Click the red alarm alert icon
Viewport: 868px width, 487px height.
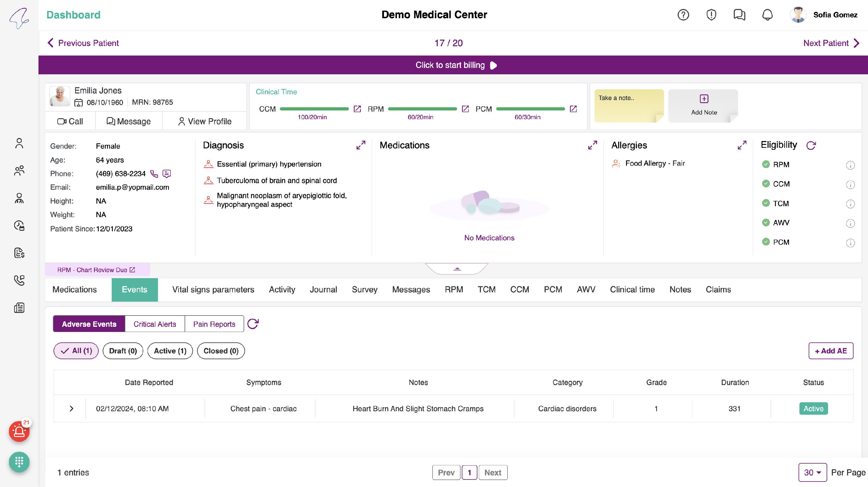tap(19, 431)
